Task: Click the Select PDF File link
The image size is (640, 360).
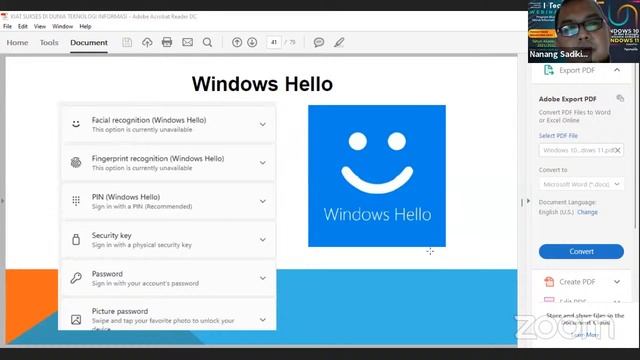Action: [558, 136]
